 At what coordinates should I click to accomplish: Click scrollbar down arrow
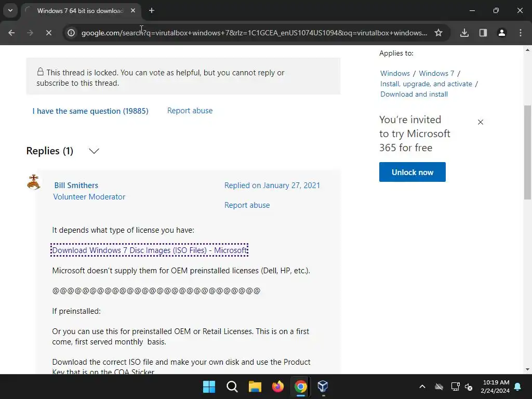tap(527, 369)
